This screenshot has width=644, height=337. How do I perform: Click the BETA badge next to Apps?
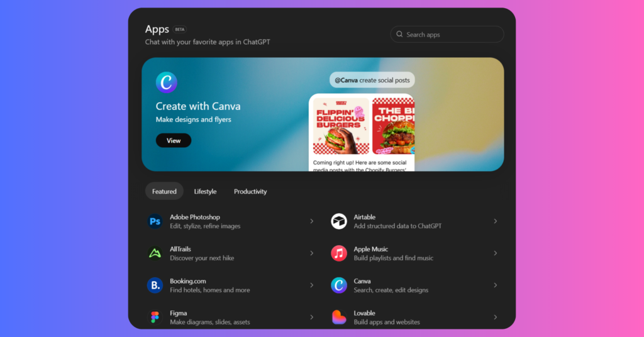(x=179, y=30)
